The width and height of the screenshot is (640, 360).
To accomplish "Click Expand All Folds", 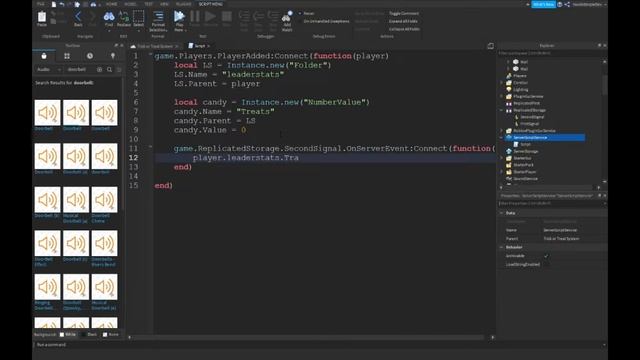I will click(x=403, y=21).
